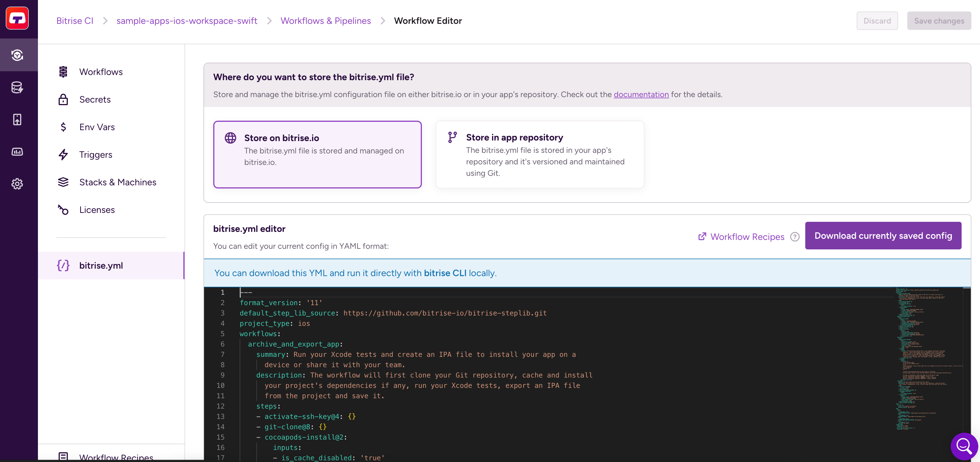Click the is_cache_disabled: 'true' line
Screen dimensions: 980x462
point(329,458)
